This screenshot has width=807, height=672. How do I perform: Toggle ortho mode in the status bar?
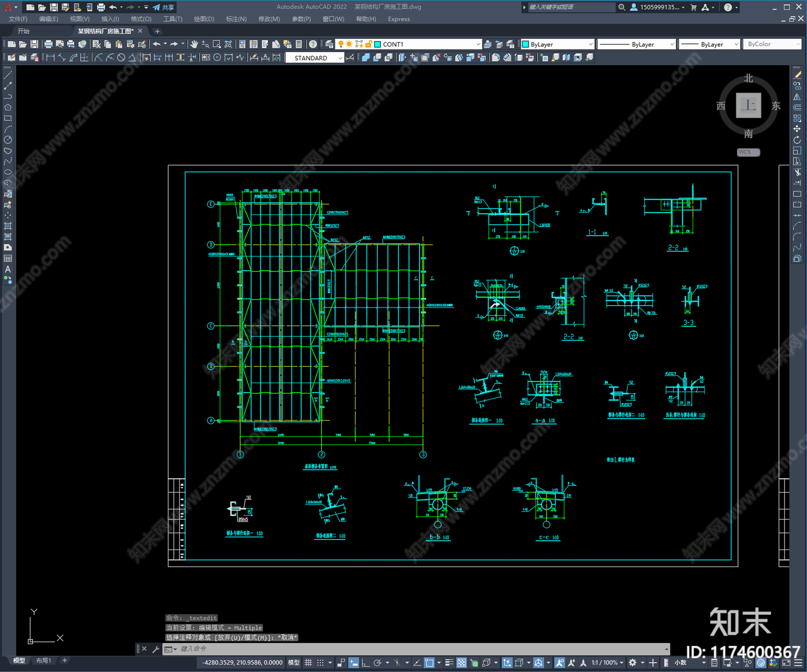coord(365,662)
